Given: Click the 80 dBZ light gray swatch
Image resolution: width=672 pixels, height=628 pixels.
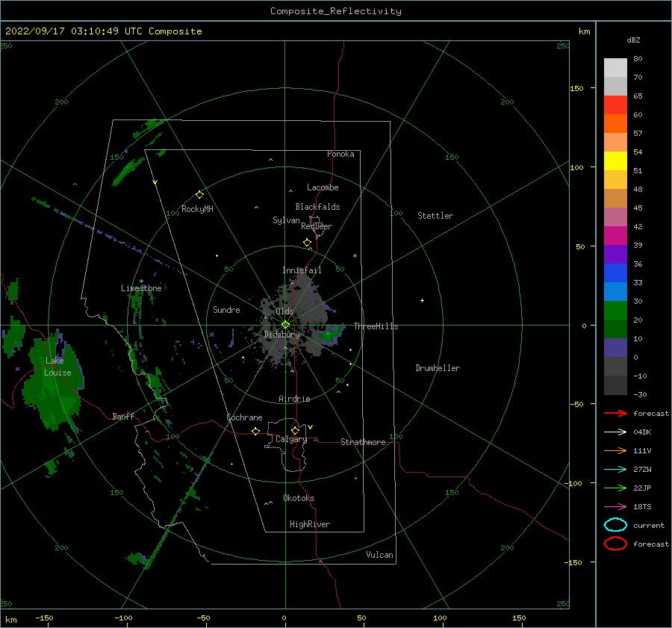Looking at the screenshot, I should tap(615, 68).
